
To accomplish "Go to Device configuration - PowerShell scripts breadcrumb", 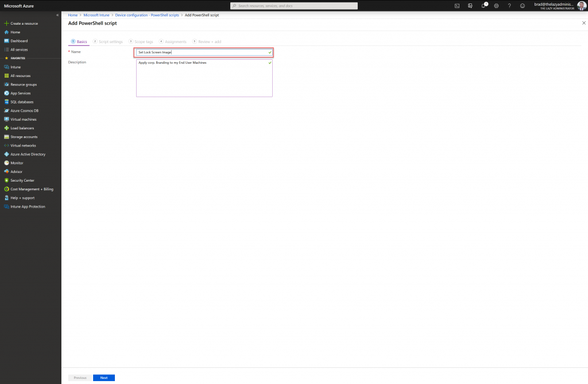I will (147, 16).
